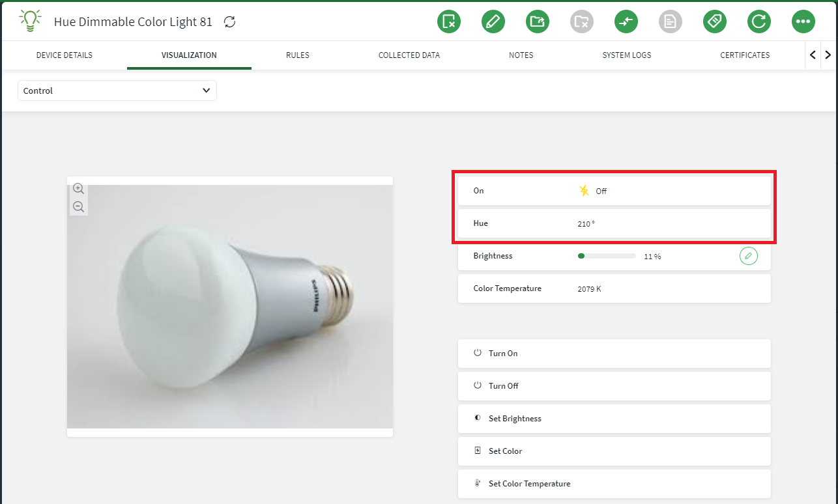Open the Control dropdown selector

[x=117, y=91]
